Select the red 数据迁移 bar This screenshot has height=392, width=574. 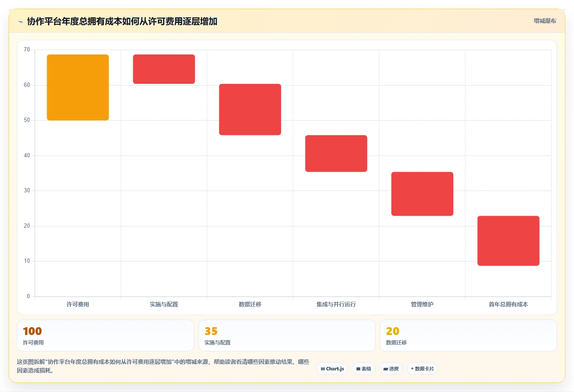click(250, 109)
